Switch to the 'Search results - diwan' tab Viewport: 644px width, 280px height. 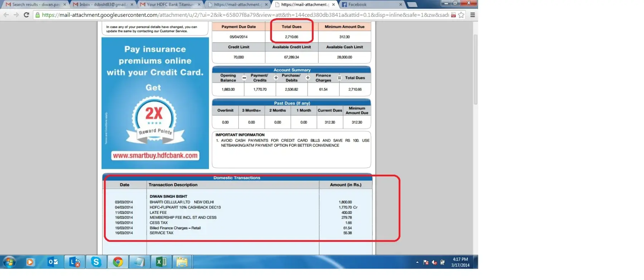(x=36, y=5)
